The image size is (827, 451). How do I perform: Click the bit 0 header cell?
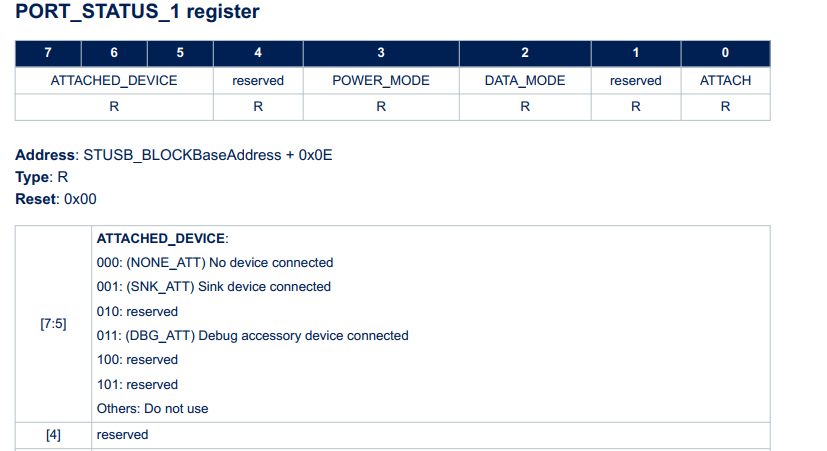coord(725,53)
